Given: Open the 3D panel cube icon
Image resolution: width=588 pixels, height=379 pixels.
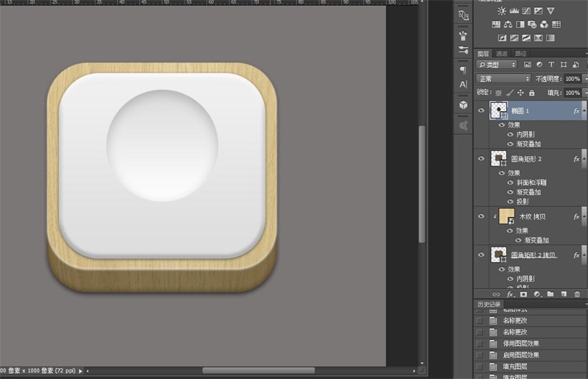Looking at the screenshot, I should point(463,105).
